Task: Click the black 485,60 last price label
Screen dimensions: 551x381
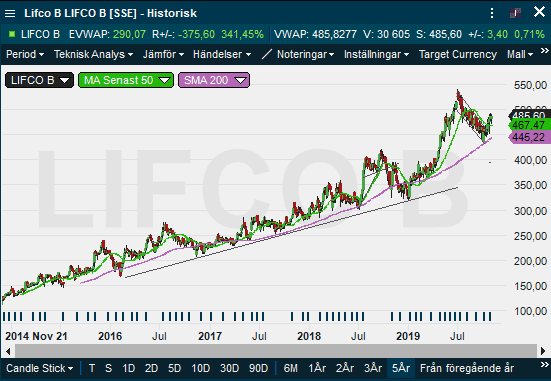Action: pyautogui.click(x=529, y=115)
